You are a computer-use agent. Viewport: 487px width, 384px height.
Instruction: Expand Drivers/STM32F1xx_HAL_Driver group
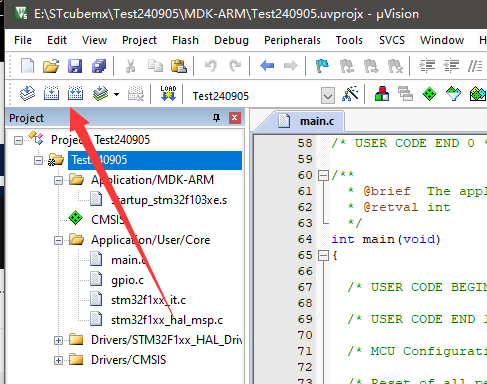pyautogui.click(x=58, y=340)
